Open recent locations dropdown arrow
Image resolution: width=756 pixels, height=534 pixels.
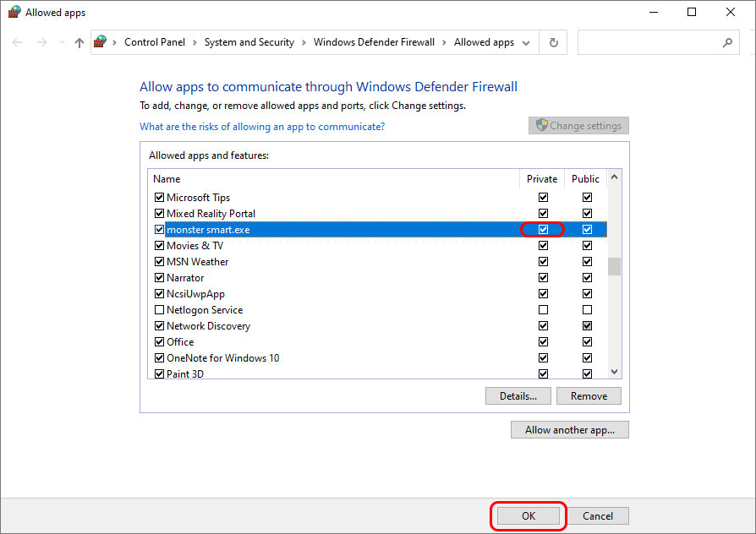click(x=62, y=42)
